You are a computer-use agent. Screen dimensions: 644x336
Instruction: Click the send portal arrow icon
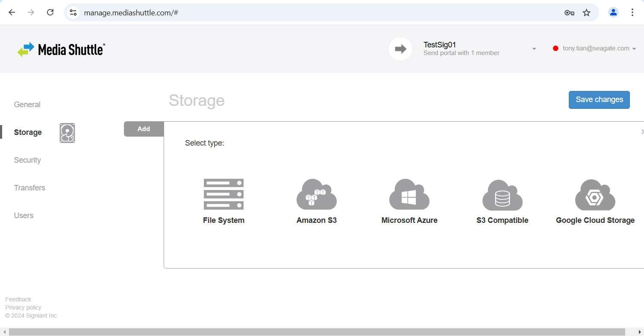pos(400,49)
